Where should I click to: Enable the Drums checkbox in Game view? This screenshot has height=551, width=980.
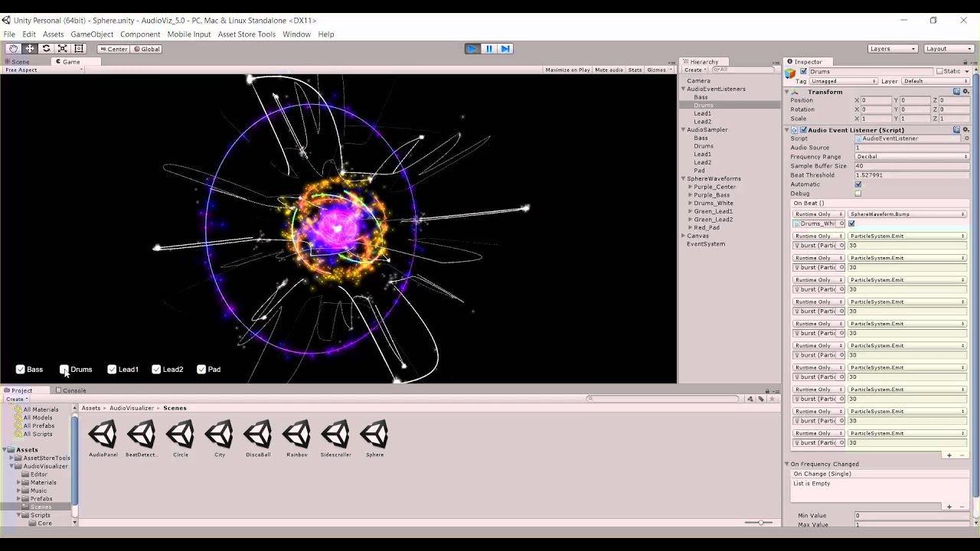(65, 370)
